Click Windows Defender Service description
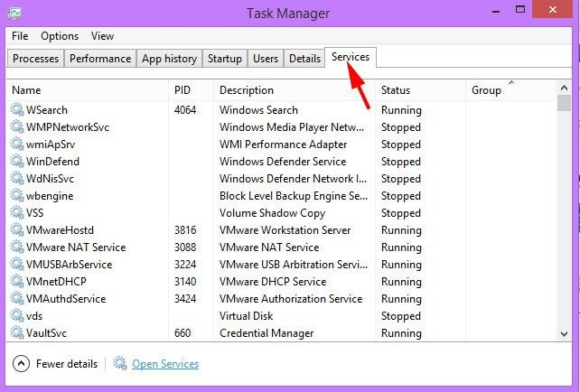580x392 pixels. pyautogui.click(x=283, y=162)
